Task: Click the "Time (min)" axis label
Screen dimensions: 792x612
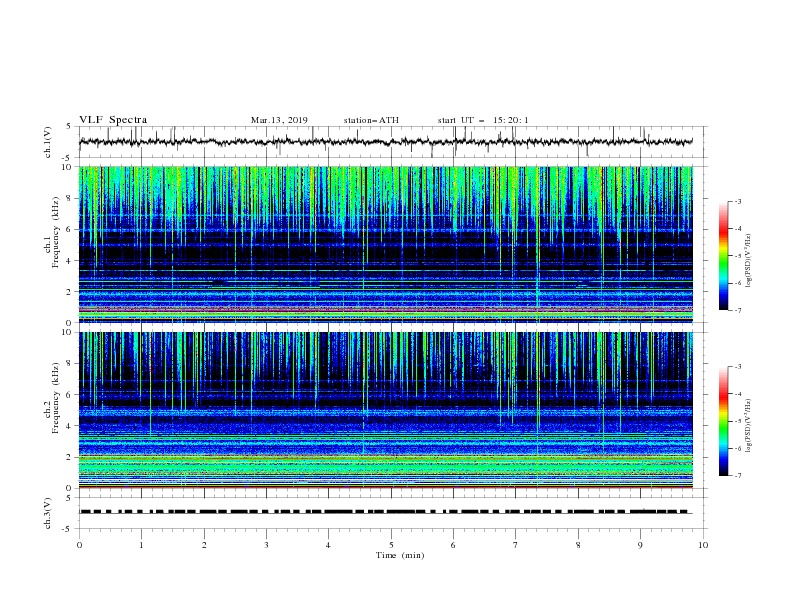Action: pyautogui.click(x=400, y=555)
